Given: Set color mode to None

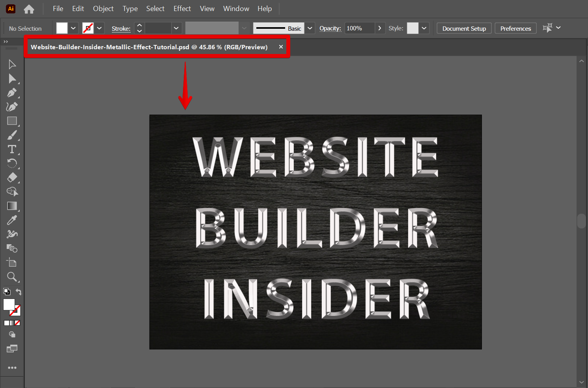Looking at the screenshot, I should (x=17, y=323).
